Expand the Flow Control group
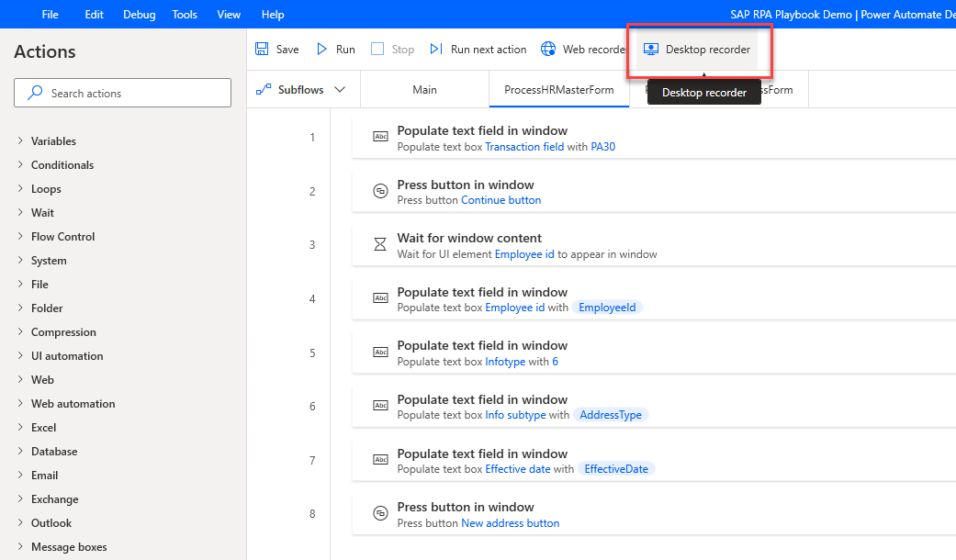This screenshot has height=560, width=956. point(20,236)
